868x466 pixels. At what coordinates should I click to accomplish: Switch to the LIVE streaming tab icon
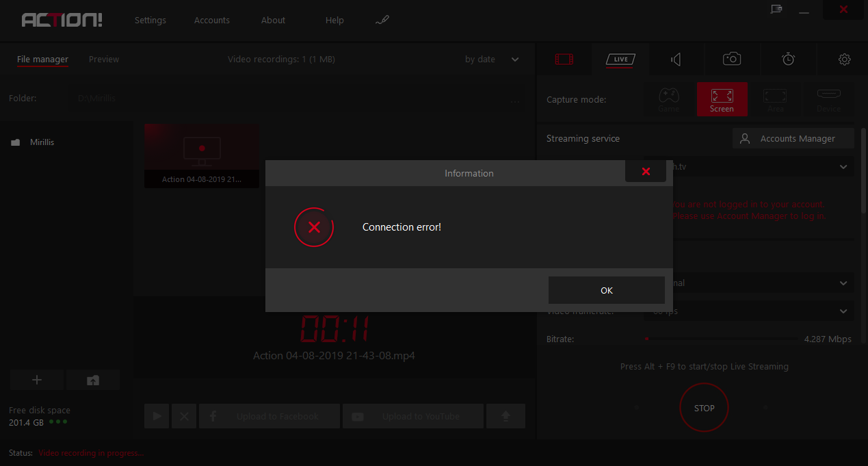coord(620,60)
